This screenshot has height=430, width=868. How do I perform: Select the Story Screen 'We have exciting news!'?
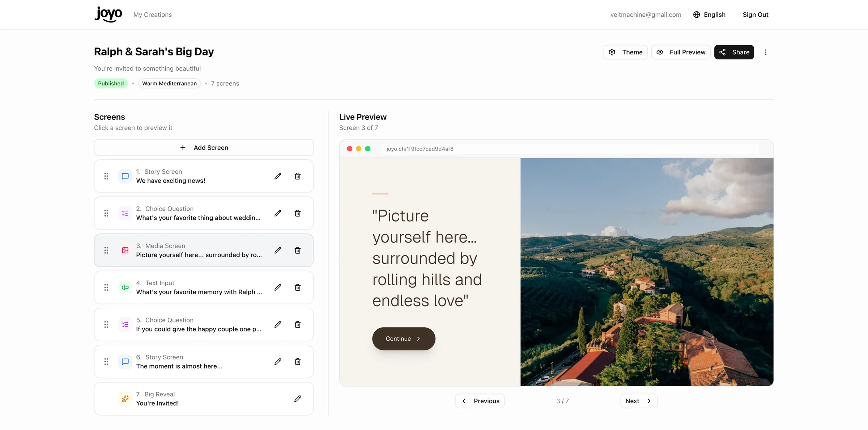pyautogui.click(x=204, y=176)
